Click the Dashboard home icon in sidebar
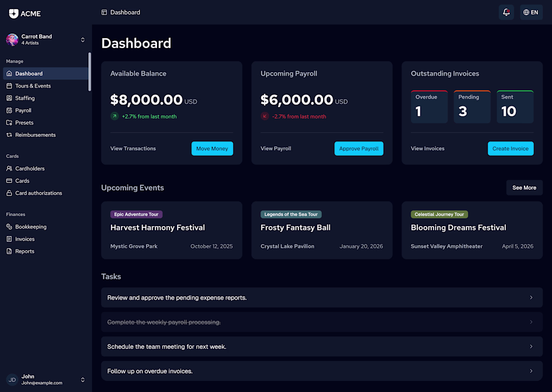This screenshot has width=552, height=392. tap(9, 74)
